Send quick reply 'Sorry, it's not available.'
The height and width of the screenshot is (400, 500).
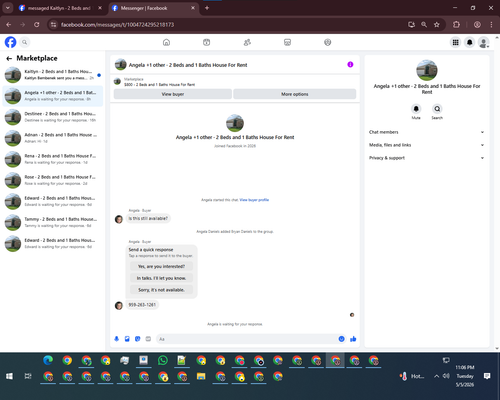click(x=161, y=290)
